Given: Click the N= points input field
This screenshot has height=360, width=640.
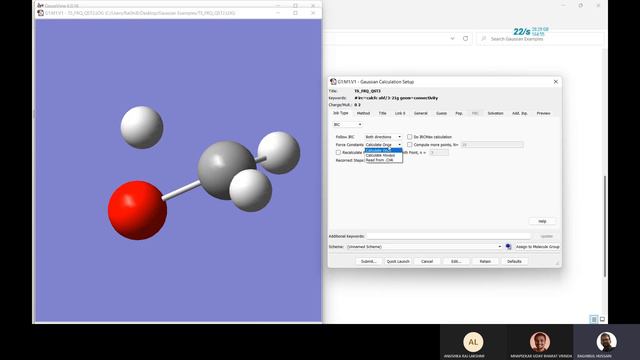Looking at the screenshot, I should pos(492,144).
